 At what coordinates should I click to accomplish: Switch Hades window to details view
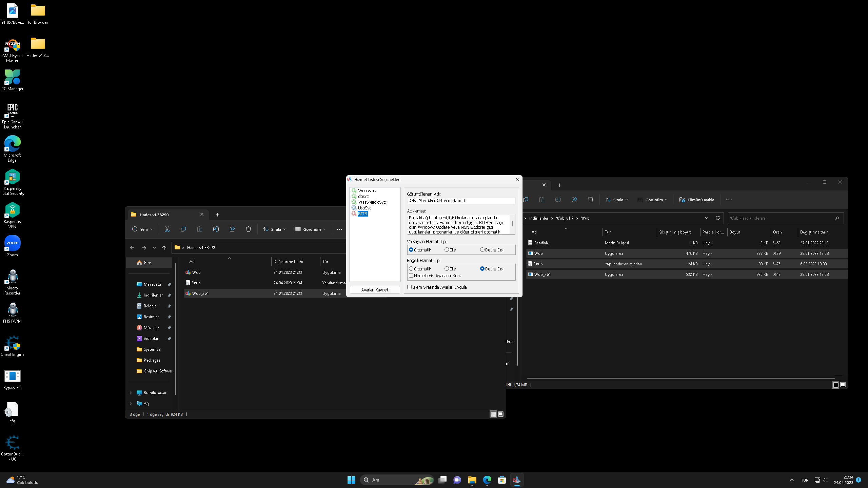coord(493,414)
